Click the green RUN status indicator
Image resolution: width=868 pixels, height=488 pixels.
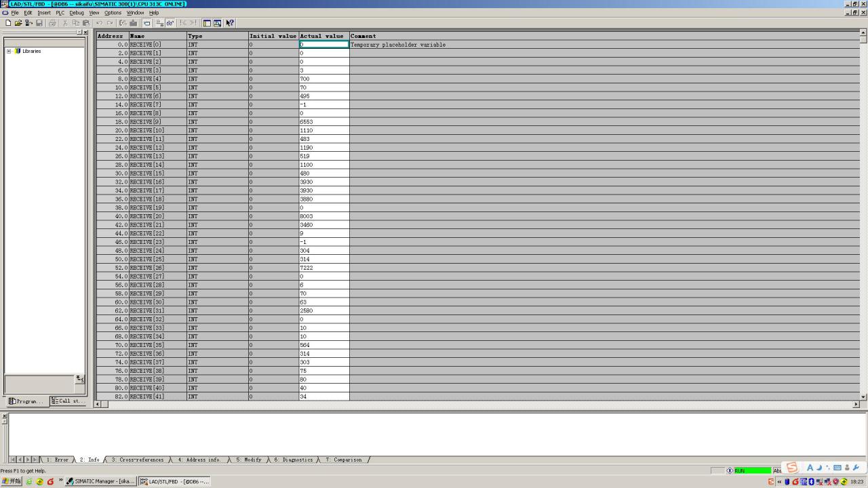pos(753,470)
